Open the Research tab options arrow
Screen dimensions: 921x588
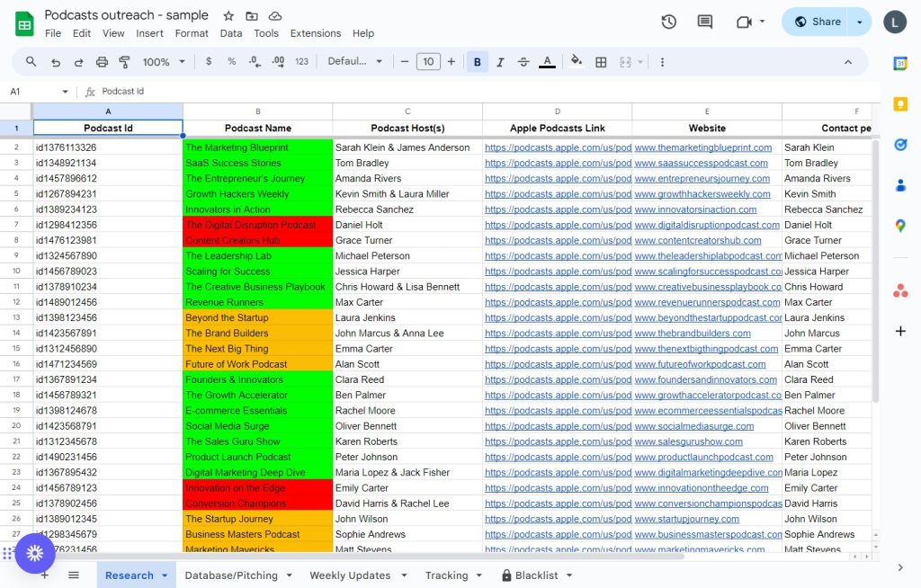click(x=165, y=575)
